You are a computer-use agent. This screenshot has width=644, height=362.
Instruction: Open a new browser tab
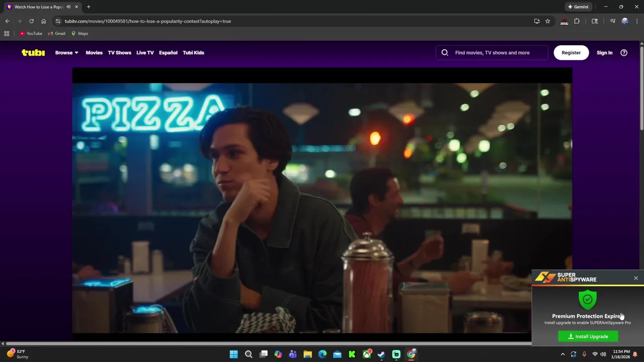(89, 7)
